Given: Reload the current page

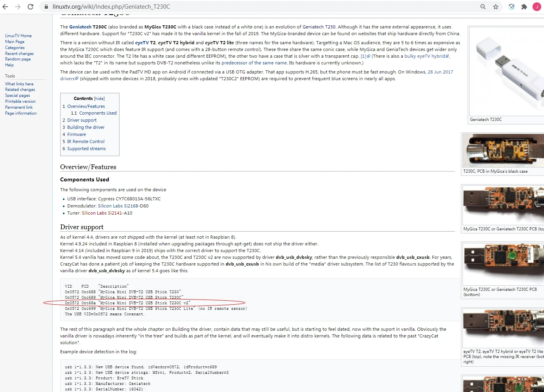Looking at the screenshot, I should click(x=30, y=7).
